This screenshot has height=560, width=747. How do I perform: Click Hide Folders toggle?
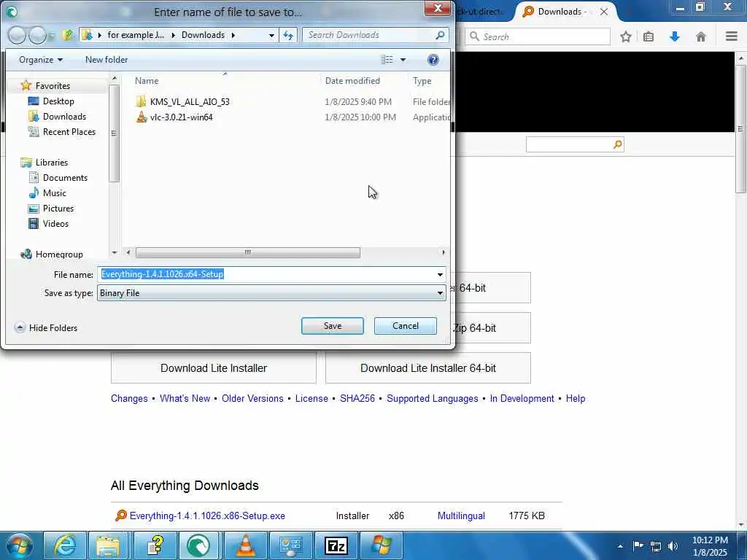[x=46, y=327]
